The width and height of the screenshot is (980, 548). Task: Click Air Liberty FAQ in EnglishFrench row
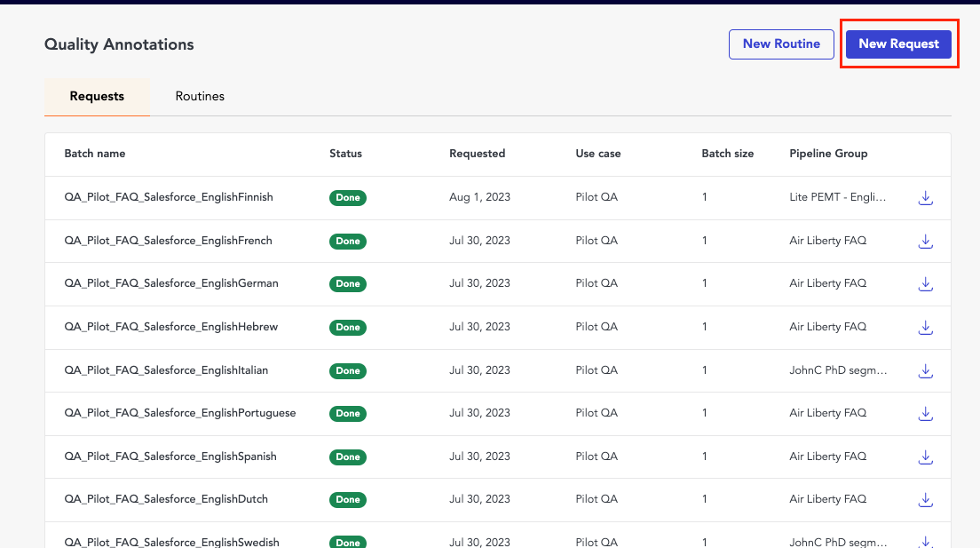pos(828,240)
